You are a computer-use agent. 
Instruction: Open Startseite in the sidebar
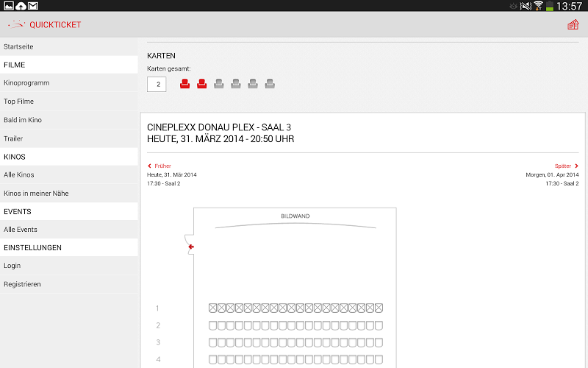pos(69,46)
